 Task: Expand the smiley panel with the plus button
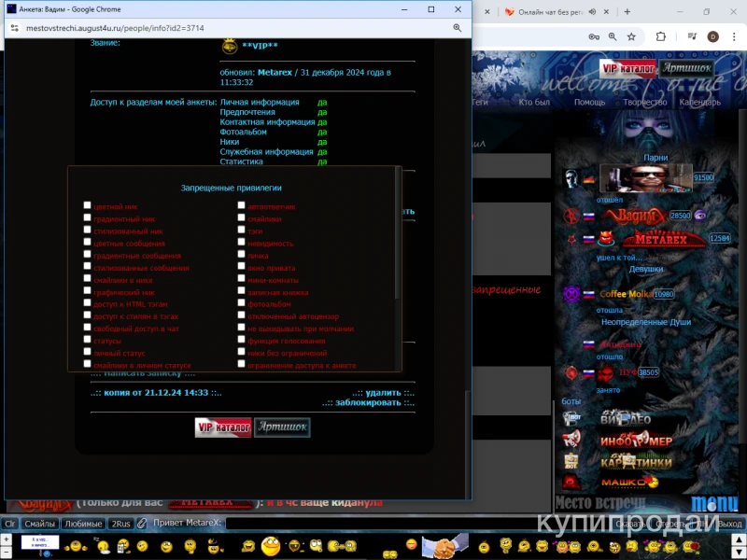[6, 539]
